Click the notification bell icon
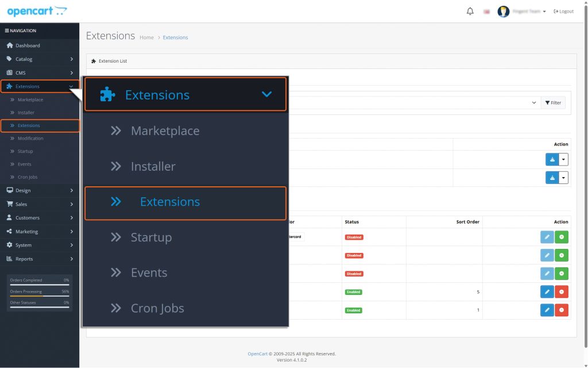588x368 pixels. click(x=470, y=10)
